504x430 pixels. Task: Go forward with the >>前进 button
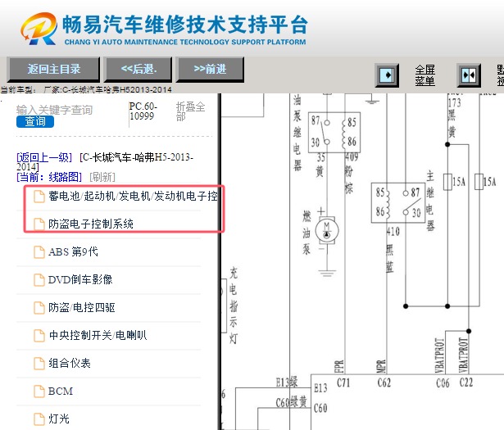tap(211, 69)
